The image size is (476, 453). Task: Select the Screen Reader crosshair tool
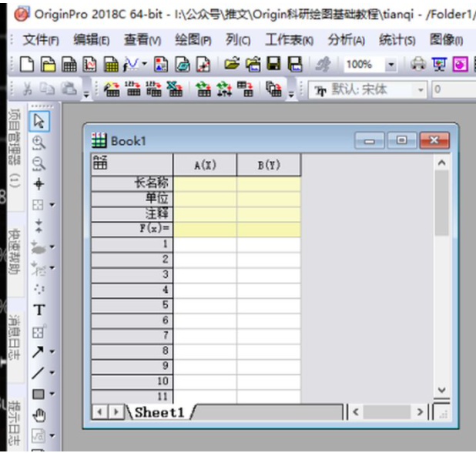pos(39,184)
